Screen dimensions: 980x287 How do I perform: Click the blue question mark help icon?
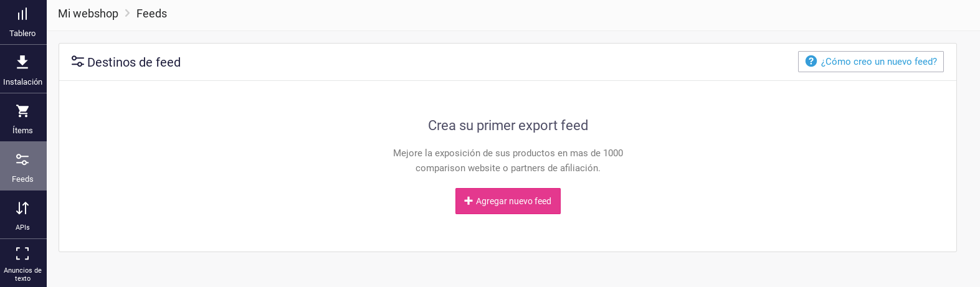[811, 61]
